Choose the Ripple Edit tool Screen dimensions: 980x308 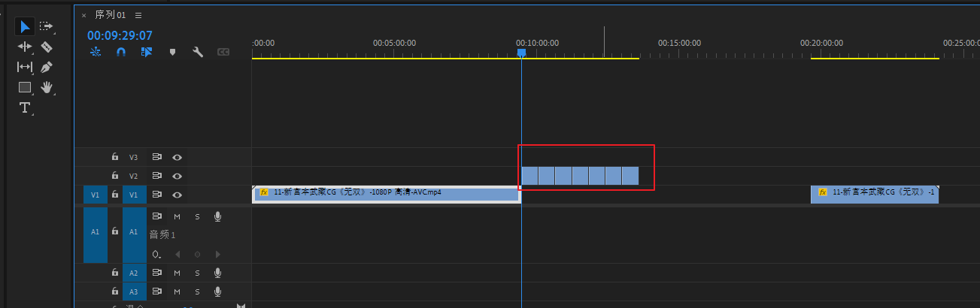(25, 47)
